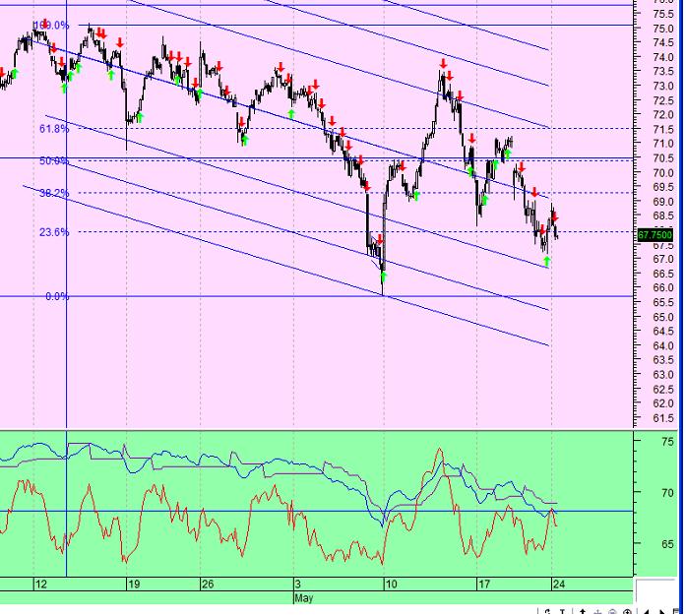
Task: Click the 50.0% Fibonacci retracement label
Action: pos(54,160)
